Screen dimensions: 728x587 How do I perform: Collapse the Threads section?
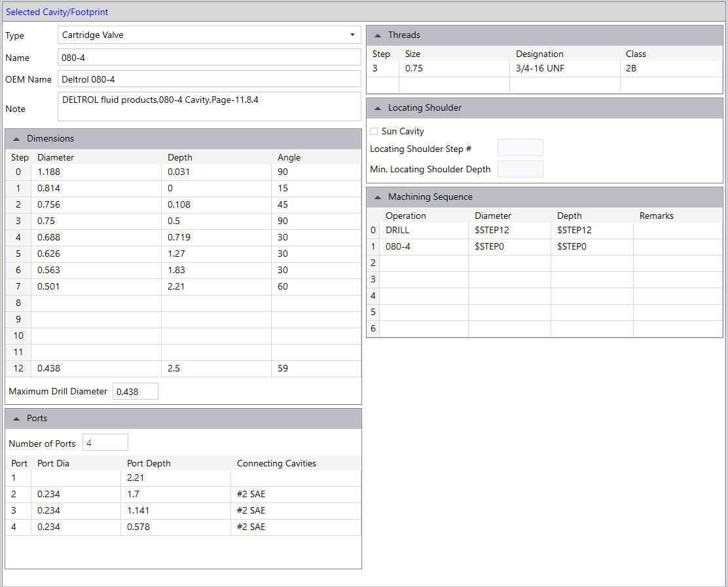[x=378, y=35]
